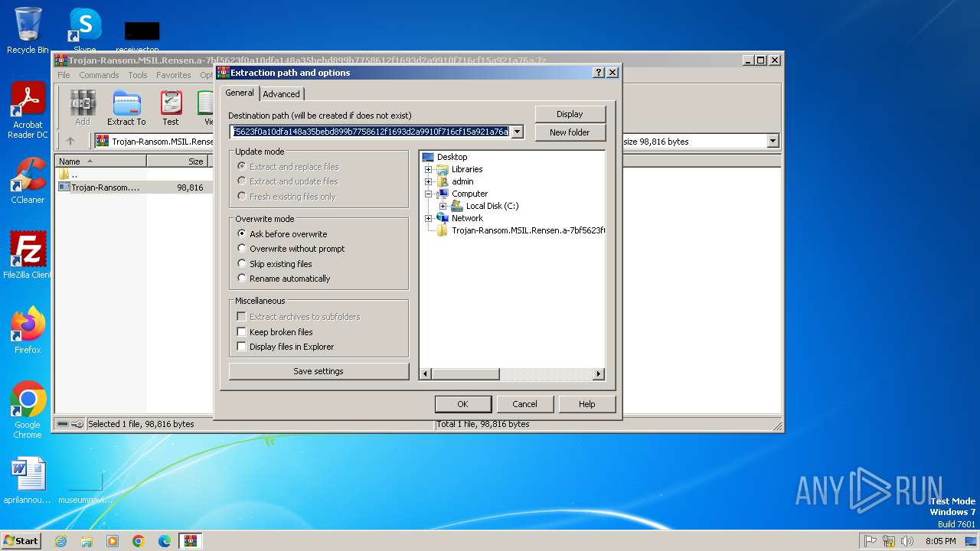Click the Start button

point(21,541)
